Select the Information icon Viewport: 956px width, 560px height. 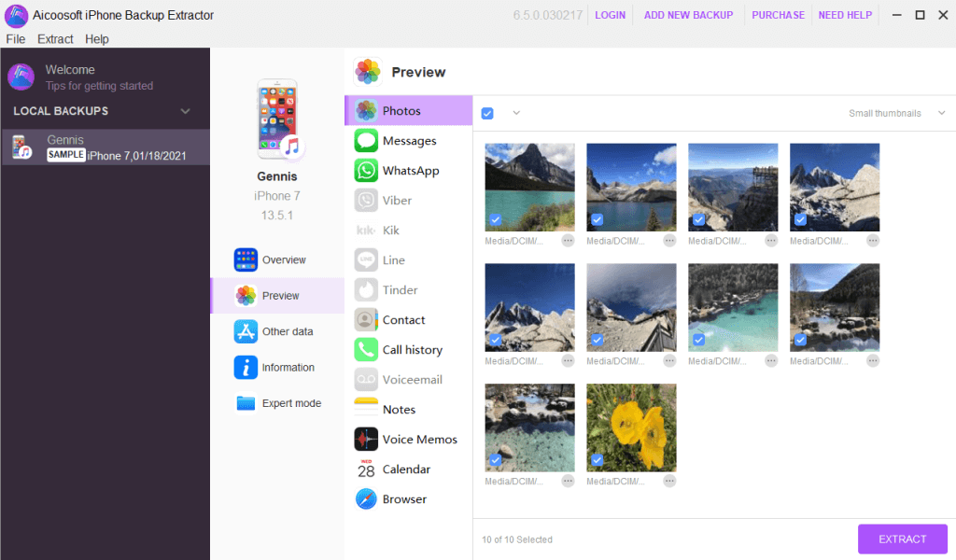click(246, 368)
